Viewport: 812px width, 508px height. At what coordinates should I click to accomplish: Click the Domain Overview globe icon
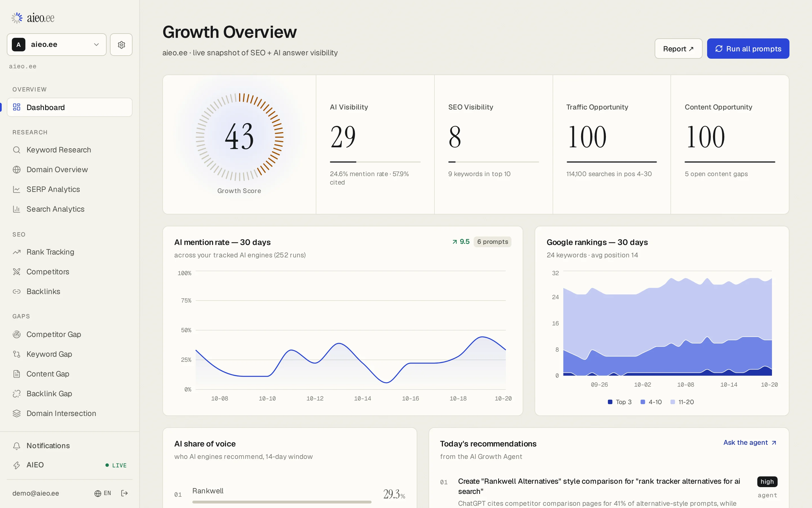16,170
